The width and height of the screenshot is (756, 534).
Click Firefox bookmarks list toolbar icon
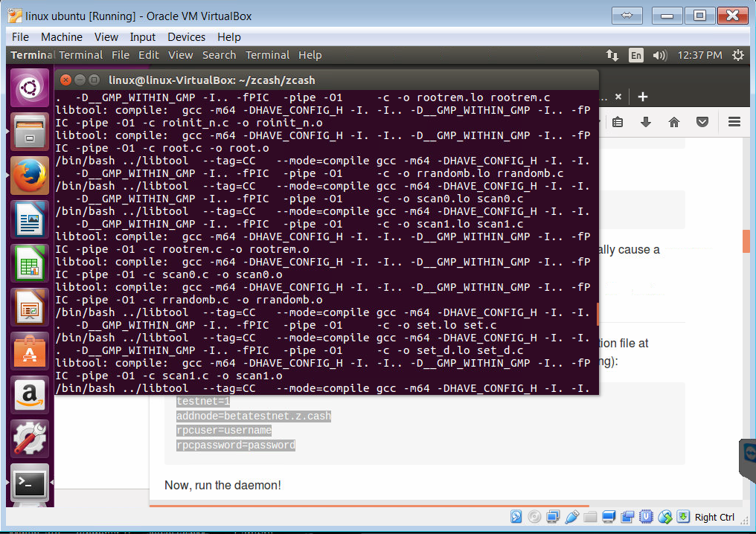618,122
